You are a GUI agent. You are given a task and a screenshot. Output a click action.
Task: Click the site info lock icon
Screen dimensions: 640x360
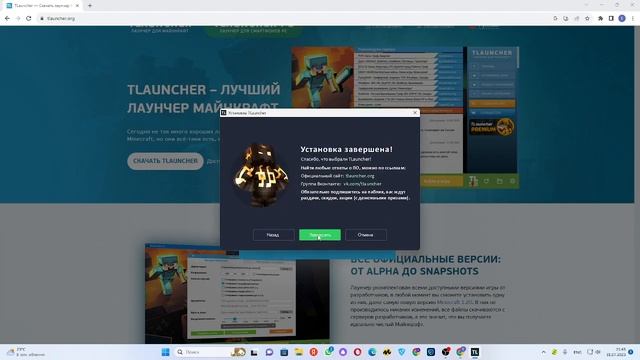(42, 18)
